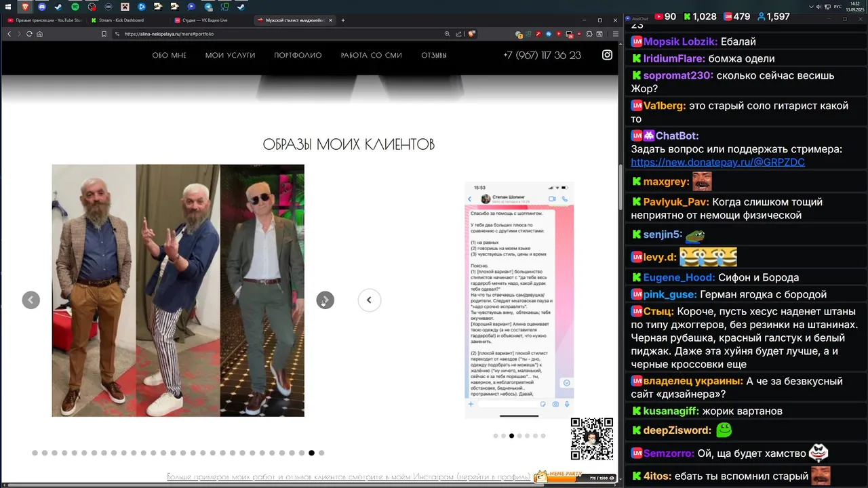Screen dimensions: 868x488
Task: Go back in browser history
Action: [9, 34]
